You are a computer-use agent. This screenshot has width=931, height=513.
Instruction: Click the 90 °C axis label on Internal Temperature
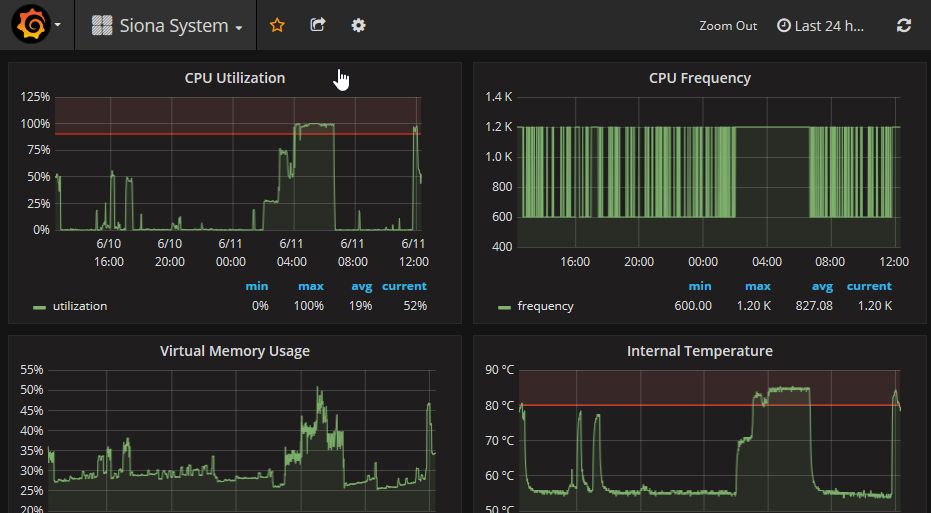point(499,370)
